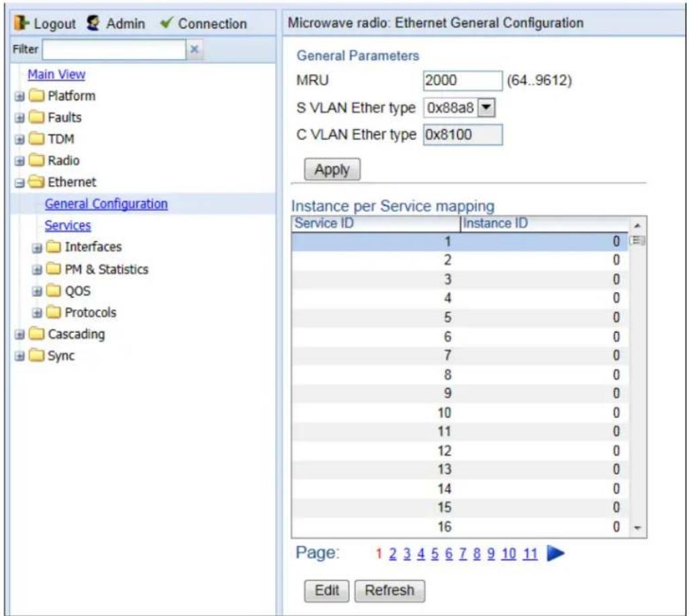The width and height of the screenshot is (689, 616).
Task: Click the Cascading folder icon
Action: 36,334
